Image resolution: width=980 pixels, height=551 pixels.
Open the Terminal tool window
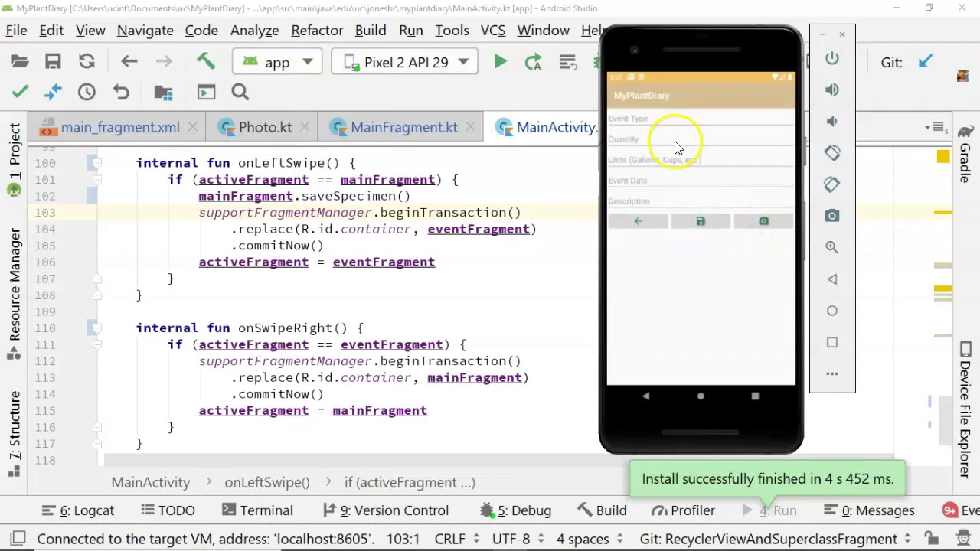pyautogui.click(x=257, y=510)
